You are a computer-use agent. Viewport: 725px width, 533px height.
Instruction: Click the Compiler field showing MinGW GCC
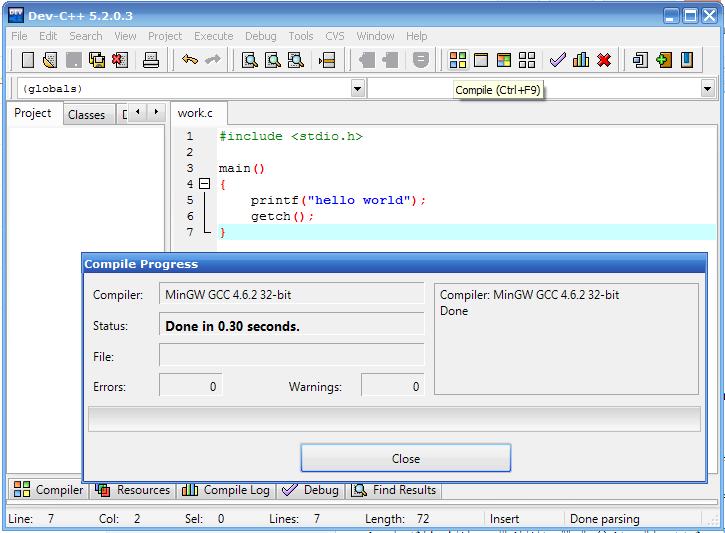(x=292, y=294)
